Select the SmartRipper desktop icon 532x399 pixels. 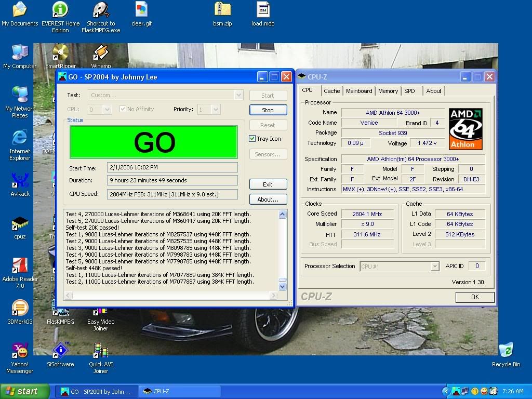pyautogui.click(x=60, y=57)
